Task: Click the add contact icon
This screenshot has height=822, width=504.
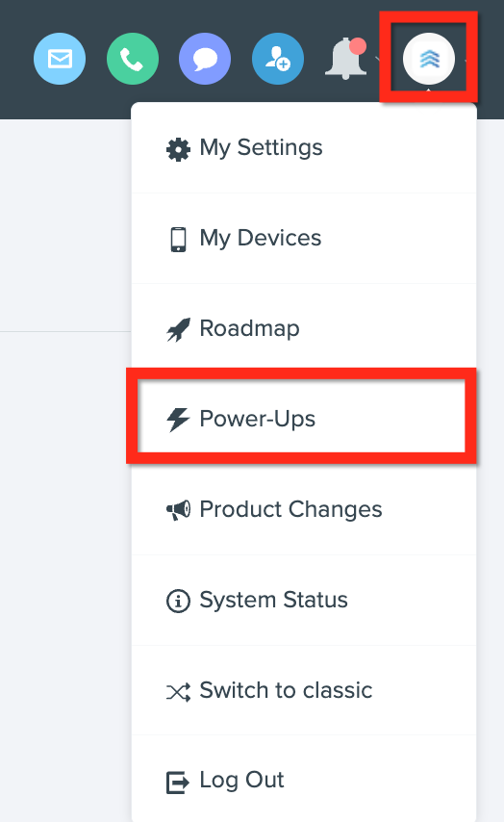Action: tap(278, 59)
